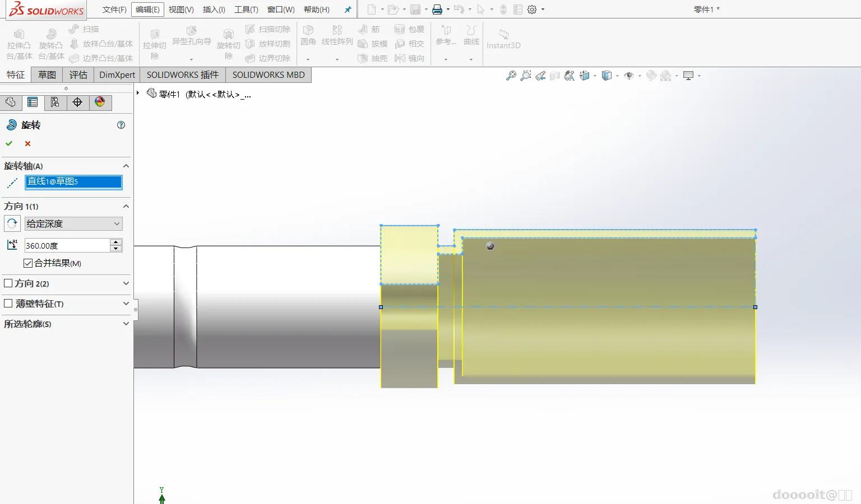Image resolution: width=861 pixels, height=504 pixels.
Task: Open the ConfigurationManager tab icon
Action: (55, 102)
